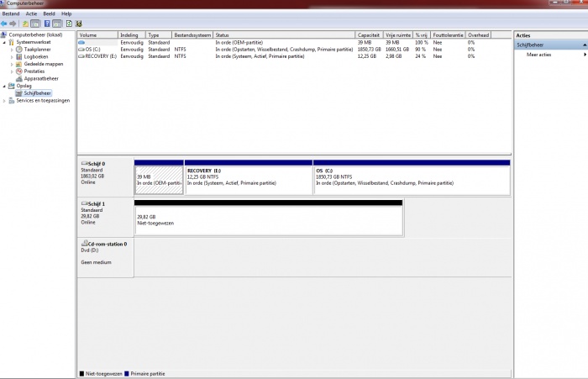The width and height of the screenshot is (588, 379).
Task: Select the Opslag storage icon
Action: pyautogui.click(x=12, y=86)
